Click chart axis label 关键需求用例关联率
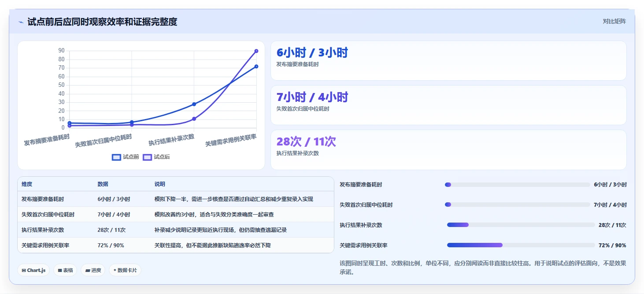The height and width of the screenshot is (294, 644). pyautogui.click(x=231, y=140)
